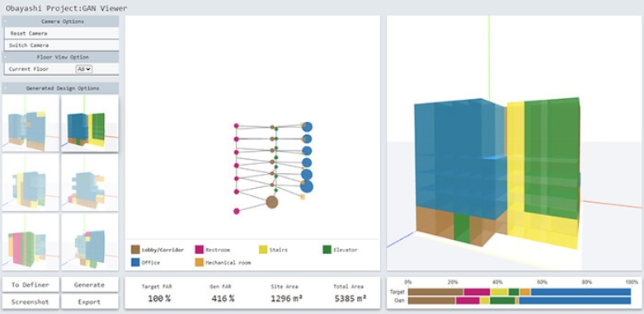Viewport: 644px width, 314px height.
Task: Open the Current Floor dropdown
Action: pyautogui.click(x=84, y=69)
